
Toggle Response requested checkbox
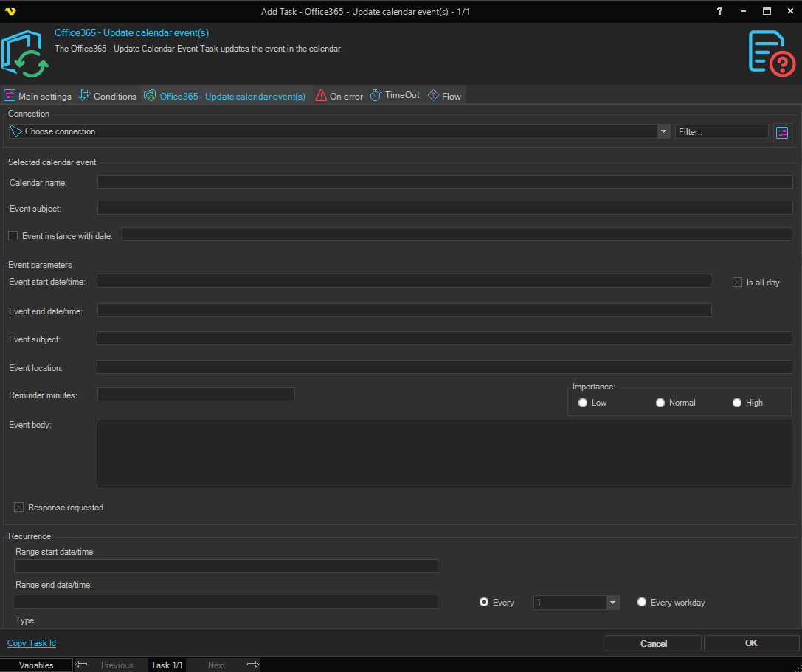19,508
